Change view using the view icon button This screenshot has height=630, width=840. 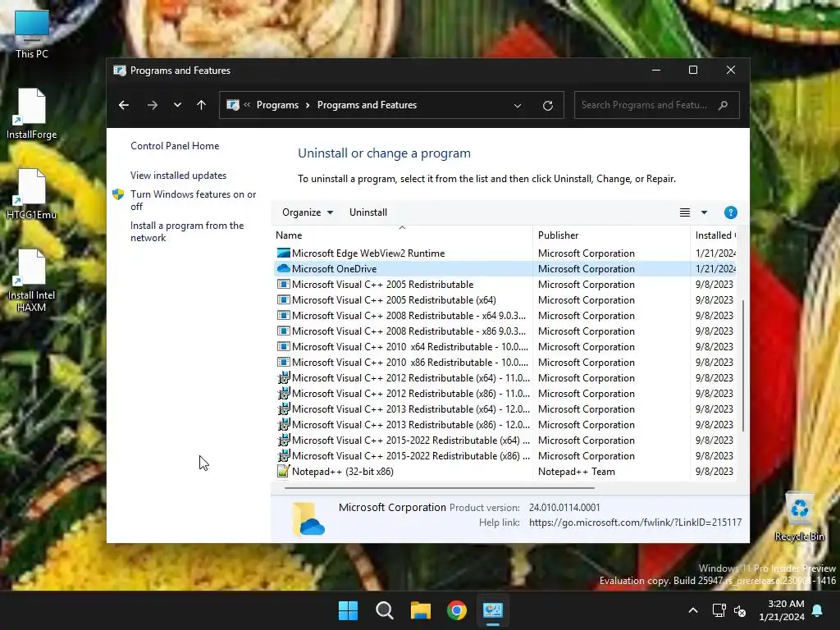[685, 212]
